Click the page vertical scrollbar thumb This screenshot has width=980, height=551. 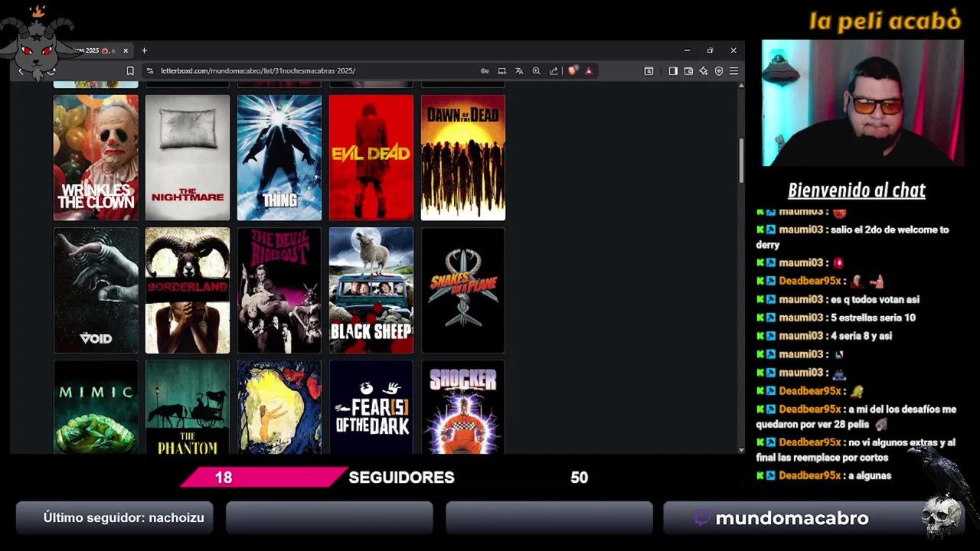(x=740, y=161)
